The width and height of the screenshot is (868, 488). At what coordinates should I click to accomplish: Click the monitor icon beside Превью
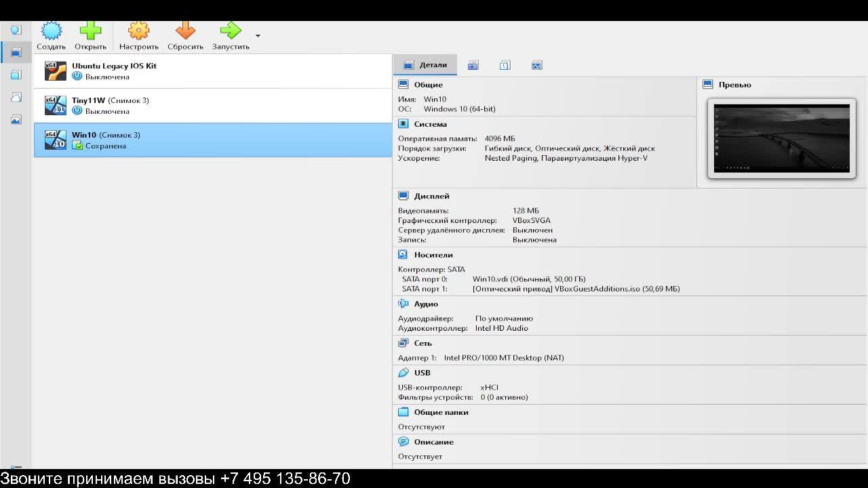708,85
